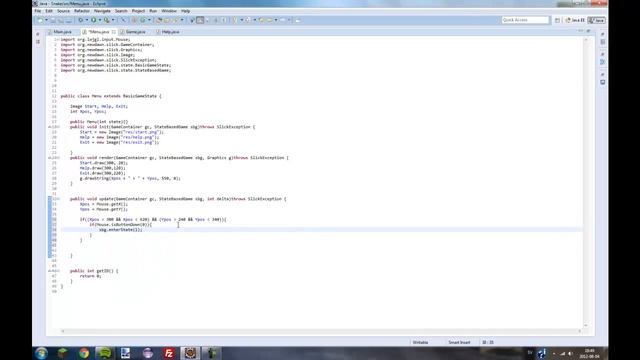Close the *Menu.java editor tab
Screen dimensions: 640x360
click(113, 32)
